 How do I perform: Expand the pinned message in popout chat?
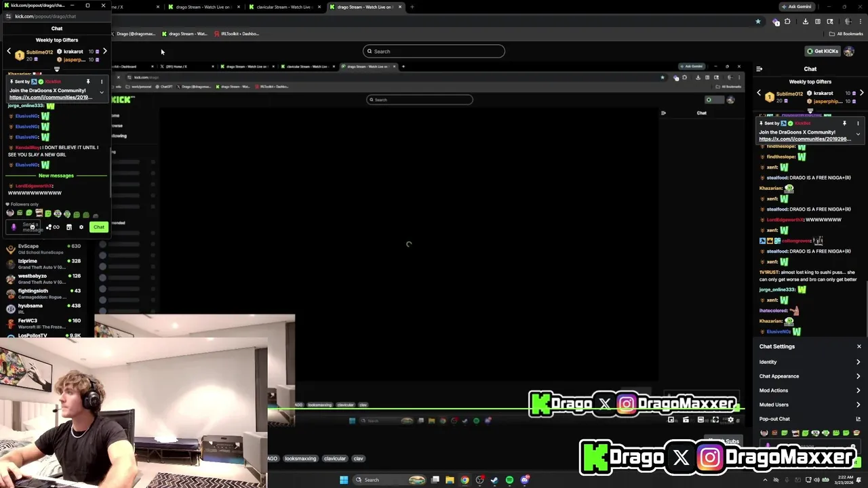click(x=102, y=92)
